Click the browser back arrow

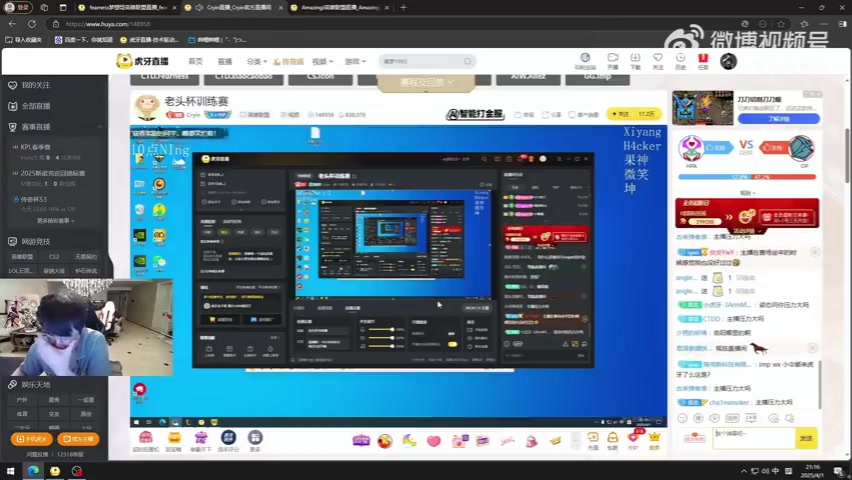[11, 23]
